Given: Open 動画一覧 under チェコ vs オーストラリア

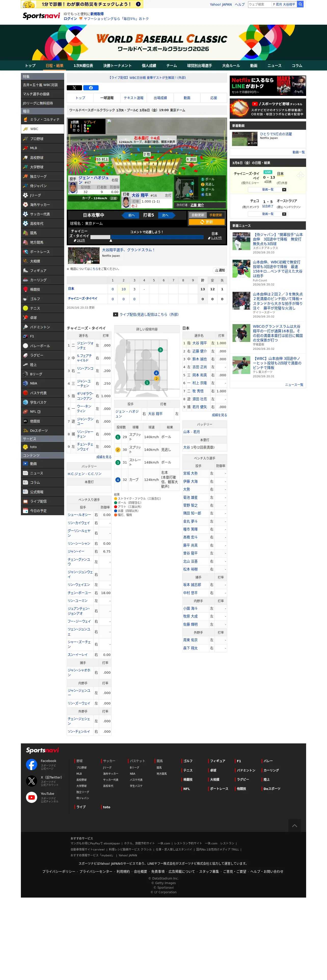Looking at the screenshot, I should pyautogui.click(x=268, y=214).
